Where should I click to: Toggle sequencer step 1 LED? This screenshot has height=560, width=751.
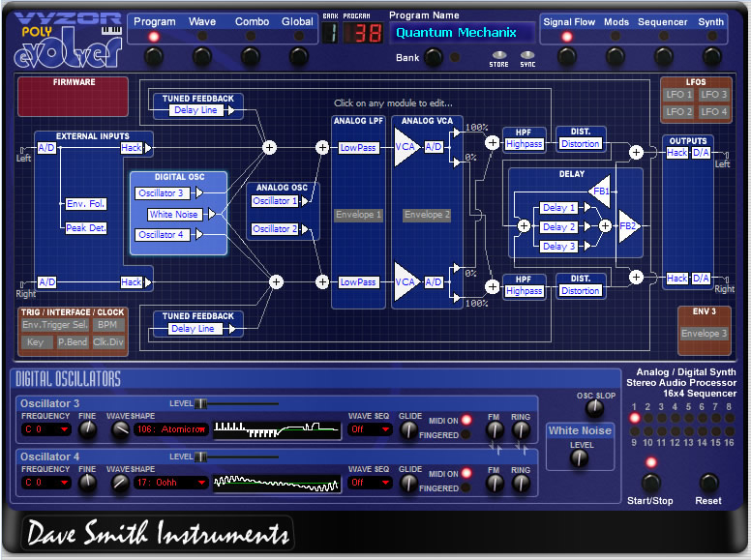(635, 418)
